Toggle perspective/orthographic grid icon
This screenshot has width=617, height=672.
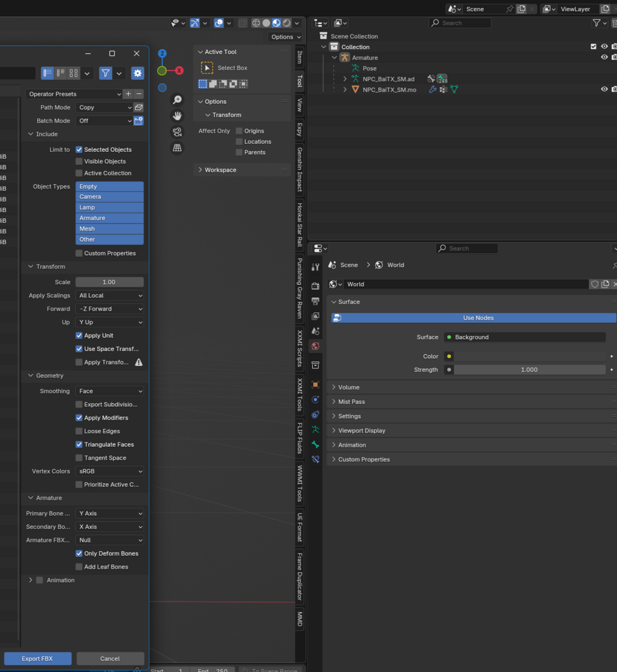tap(177, 148)
